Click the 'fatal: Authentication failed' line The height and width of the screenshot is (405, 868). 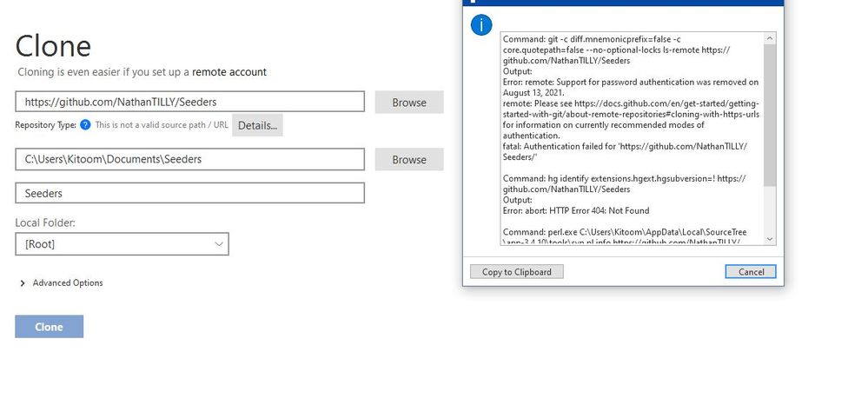click(x=625, y=146)
